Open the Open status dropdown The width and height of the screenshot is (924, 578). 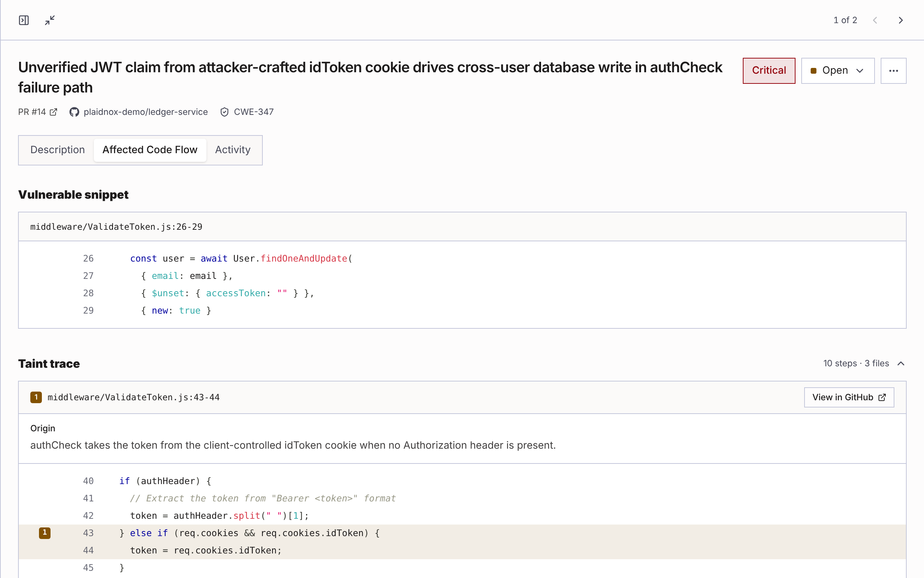tap(837, 71)
